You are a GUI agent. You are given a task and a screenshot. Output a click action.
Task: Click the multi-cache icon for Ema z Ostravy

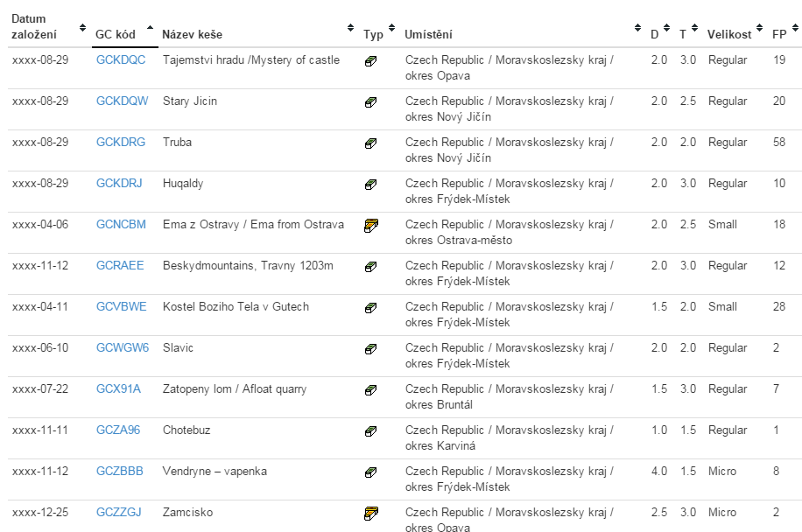371,226
